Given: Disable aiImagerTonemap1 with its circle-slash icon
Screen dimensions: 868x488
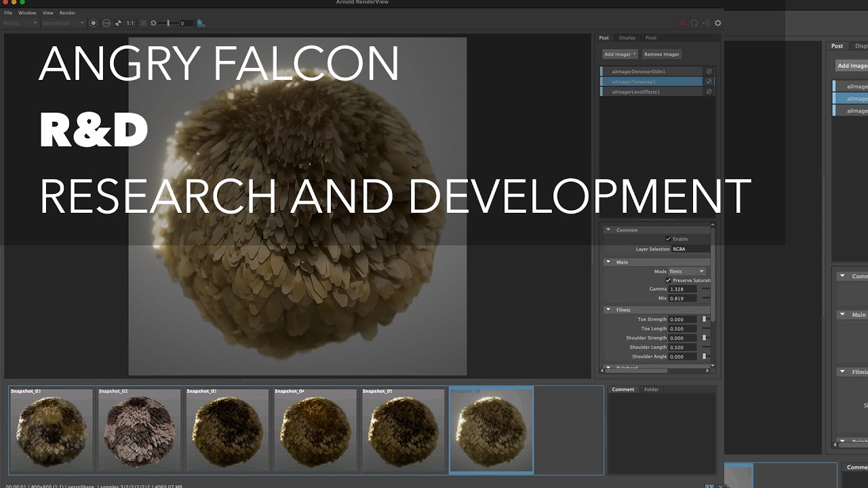Looking at the screenshot, I should click(709, 81).
